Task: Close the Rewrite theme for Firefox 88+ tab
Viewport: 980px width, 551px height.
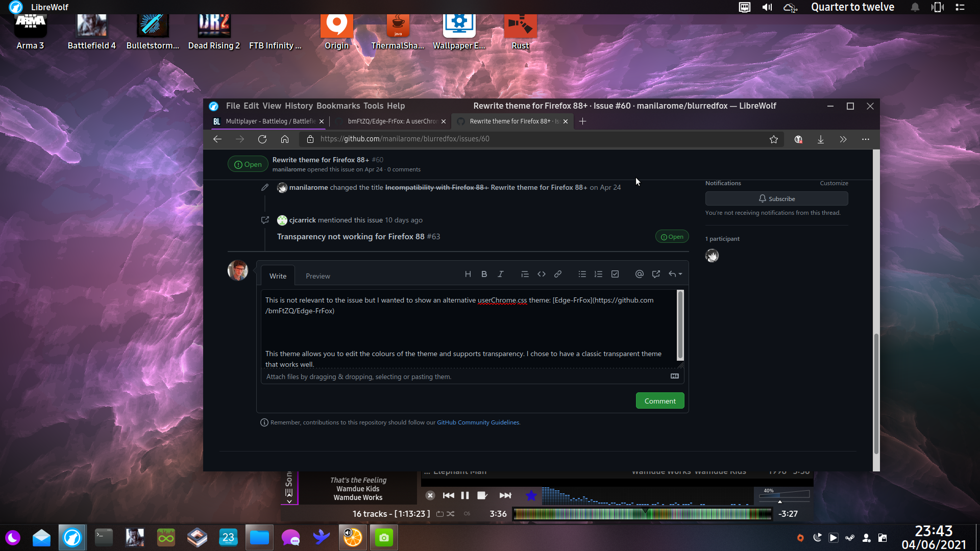Action: pos(566,121)
